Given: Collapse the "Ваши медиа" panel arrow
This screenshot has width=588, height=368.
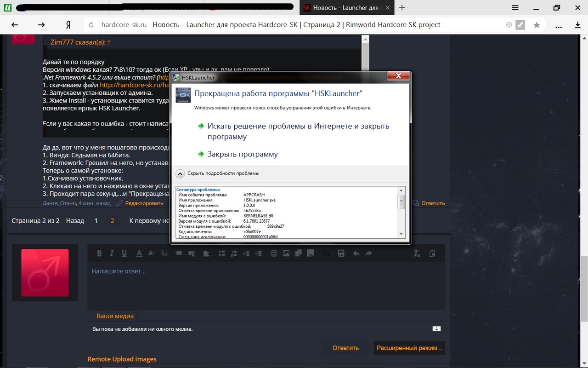Looking at the screenshot, I should coord(436,329).
